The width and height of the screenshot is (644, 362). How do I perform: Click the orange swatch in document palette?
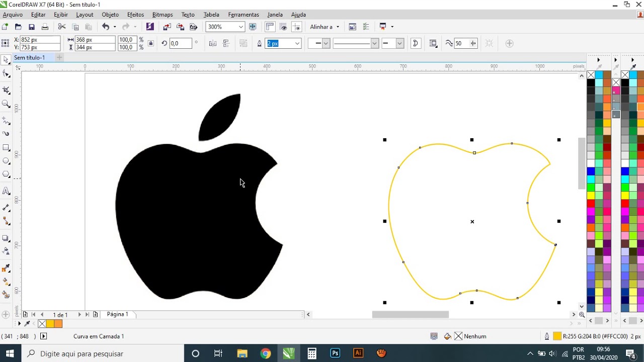[x=58, y=323]
